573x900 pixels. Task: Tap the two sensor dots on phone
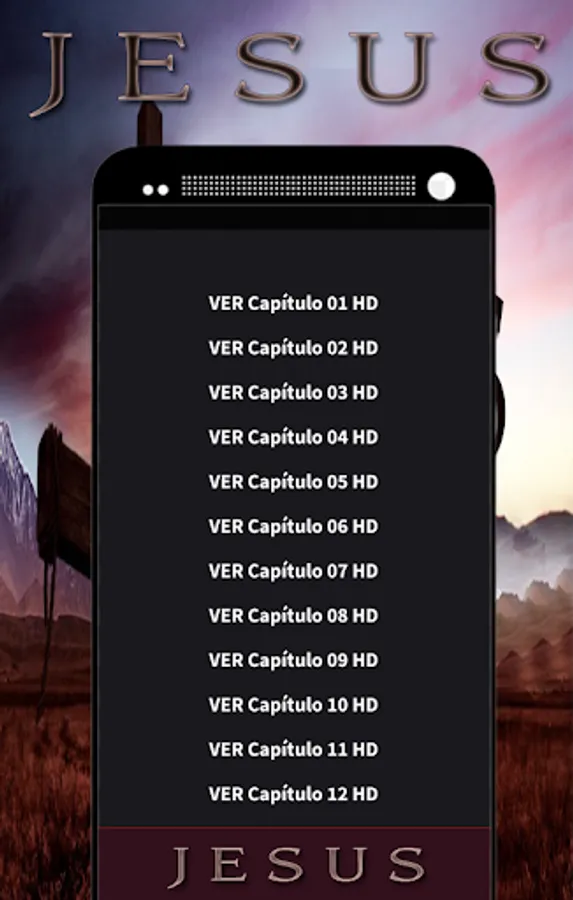click(156, 190)
